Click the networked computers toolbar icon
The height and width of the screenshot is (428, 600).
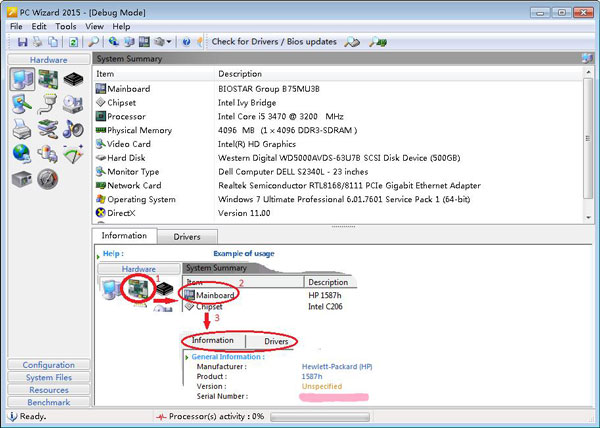129,41
